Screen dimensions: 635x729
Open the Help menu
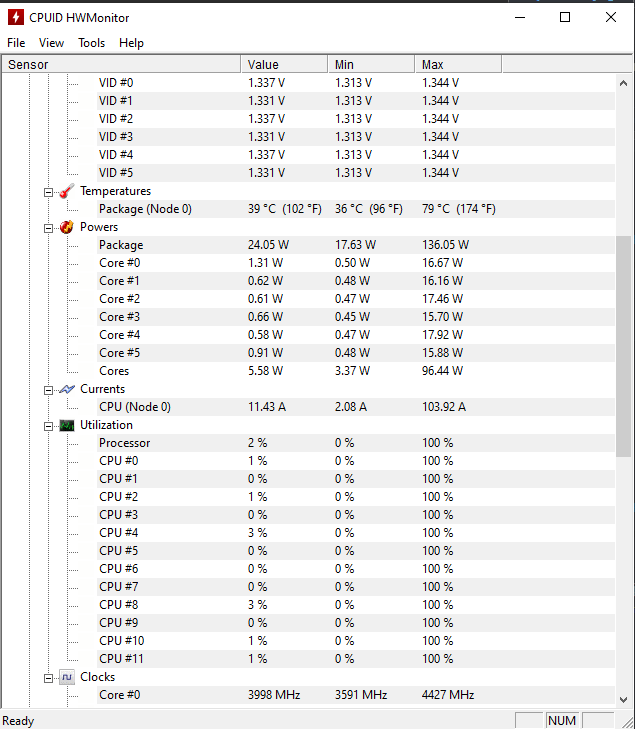point(131,43)
